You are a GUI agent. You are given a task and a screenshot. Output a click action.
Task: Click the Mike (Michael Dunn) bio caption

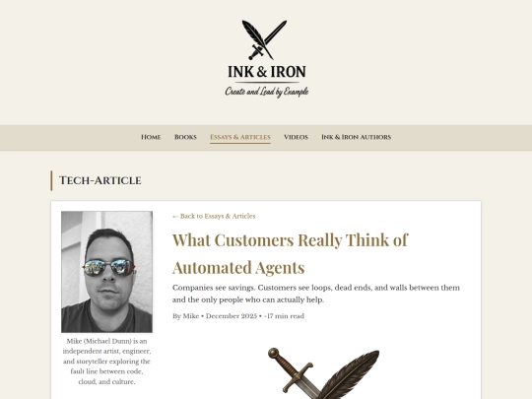pyautogui.click(x=106, y=362)
